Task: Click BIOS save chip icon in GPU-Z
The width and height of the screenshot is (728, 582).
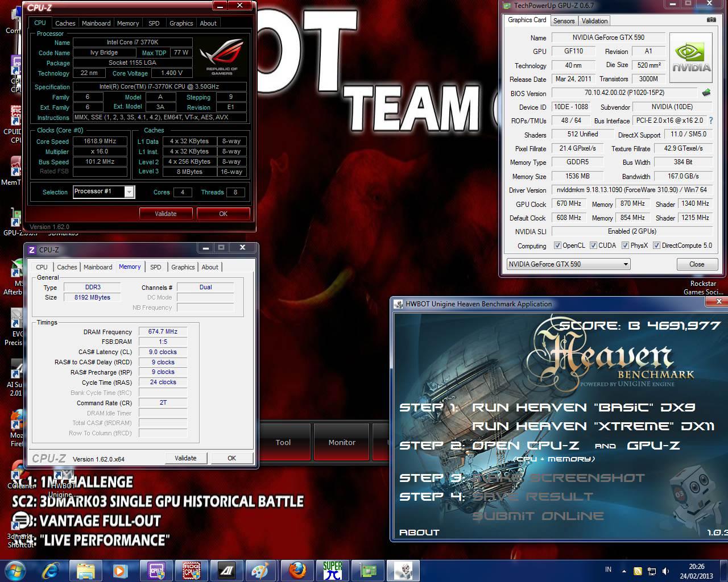Action: tap(706, 92)
